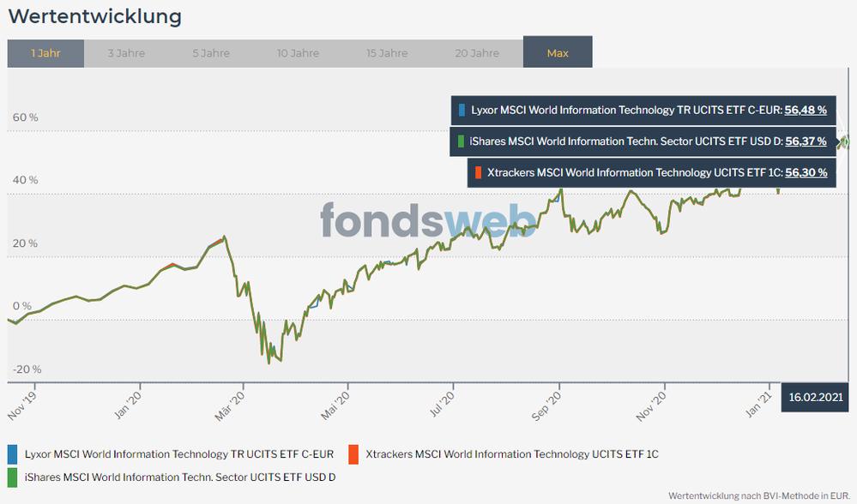
Task: Toggle the Lyxor series via its legend entry
Action: click(x=180, y=453)
